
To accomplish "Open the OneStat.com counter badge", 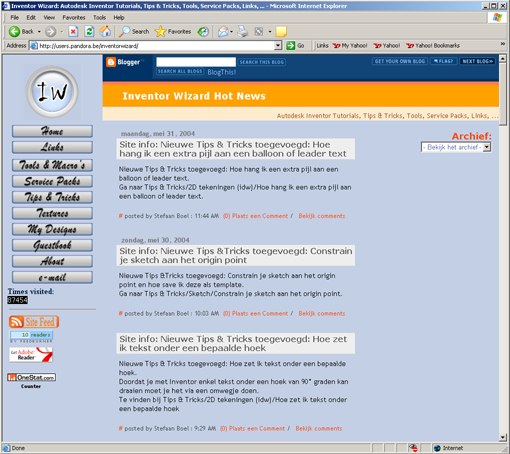I will (31, 377).
